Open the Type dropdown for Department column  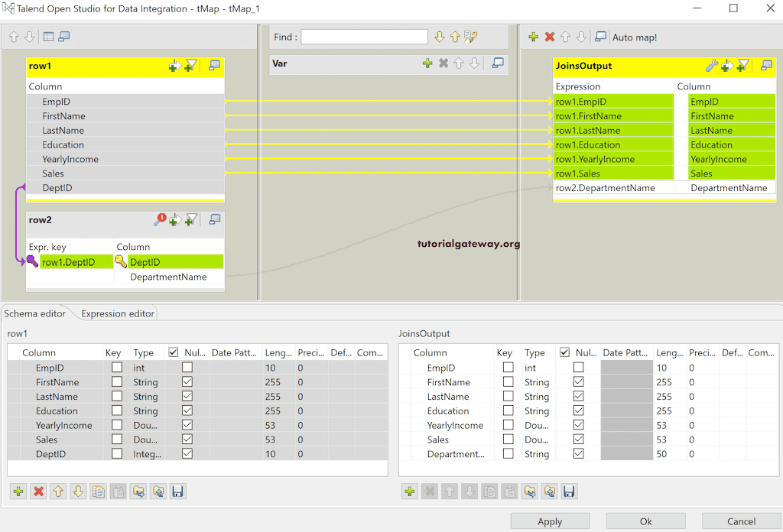(x=538, y=453)
